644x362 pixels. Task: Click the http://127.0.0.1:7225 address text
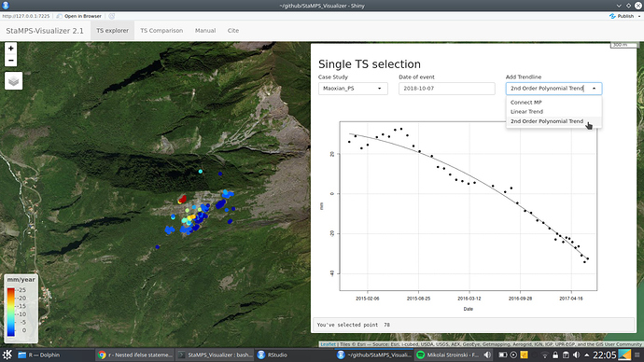(x=26, y=16)
